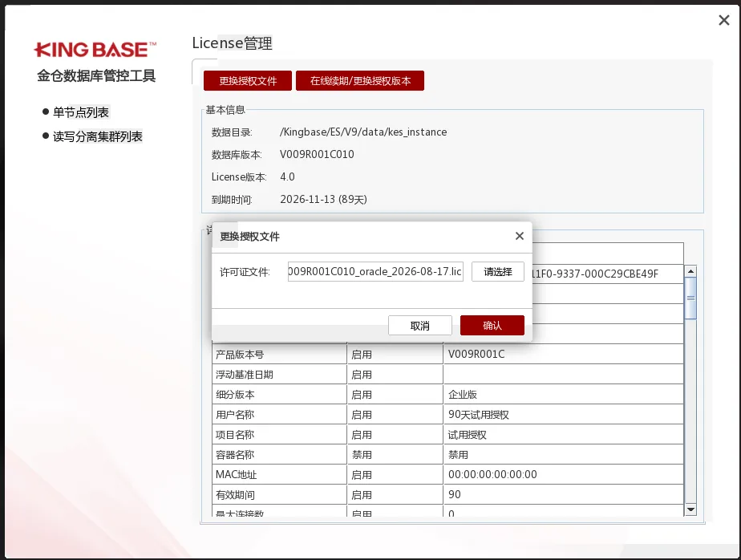Click the V009R001C value cell
The width and height of the screenshot is (741, 560).
[x=563, y=355]
